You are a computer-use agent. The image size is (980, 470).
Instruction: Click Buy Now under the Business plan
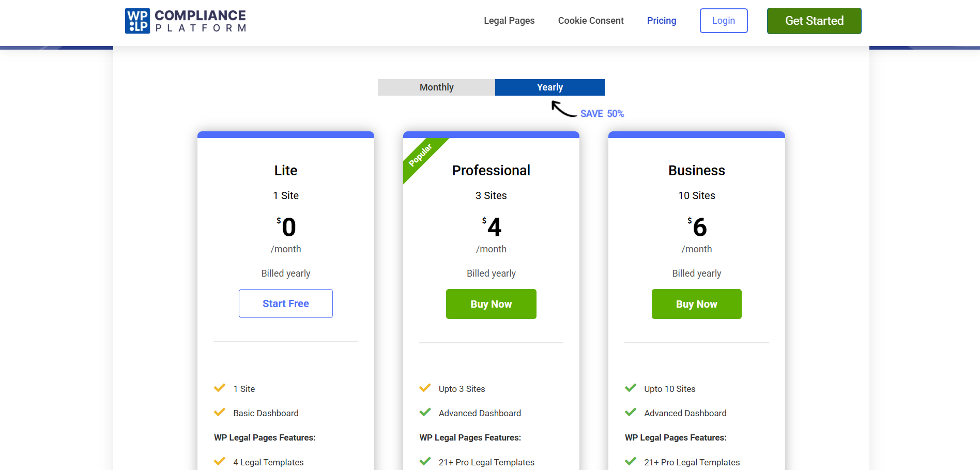click(x=696, y=304)
